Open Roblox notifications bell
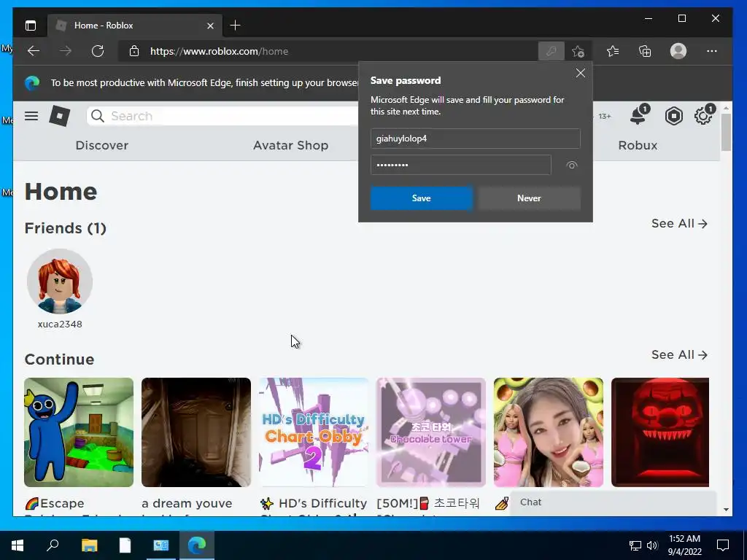This screenshot has width=747, height=560. point(639,115)
